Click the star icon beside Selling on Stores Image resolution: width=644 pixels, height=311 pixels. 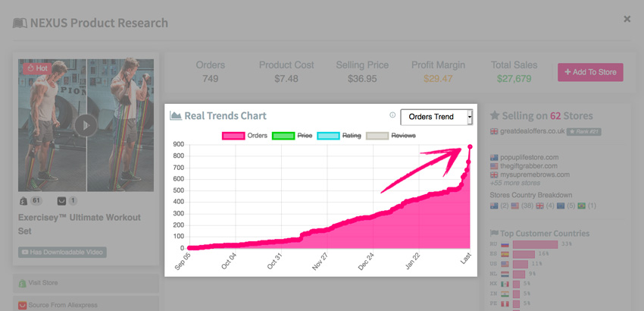coord(495,115)
